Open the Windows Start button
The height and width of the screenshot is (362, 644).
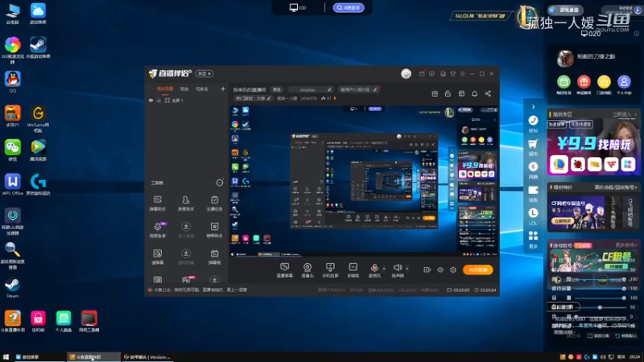point(6,357)
